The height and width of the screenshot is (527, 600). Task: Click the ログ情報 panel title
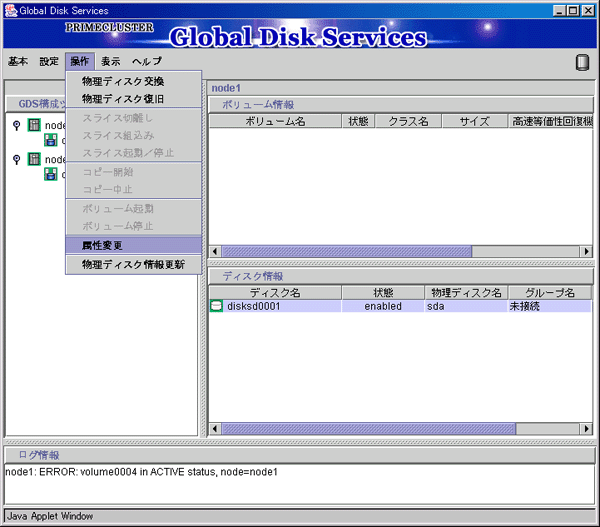[x=39, y=455]
